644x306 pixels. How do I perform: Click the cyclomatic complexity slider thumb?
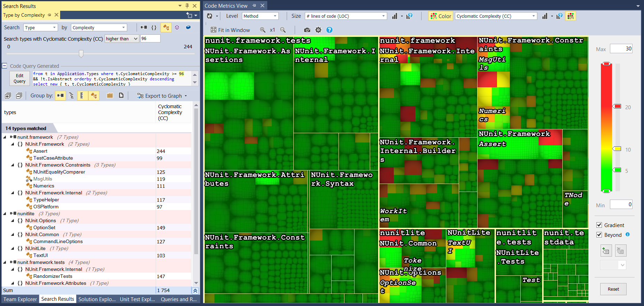coord(81,54)
